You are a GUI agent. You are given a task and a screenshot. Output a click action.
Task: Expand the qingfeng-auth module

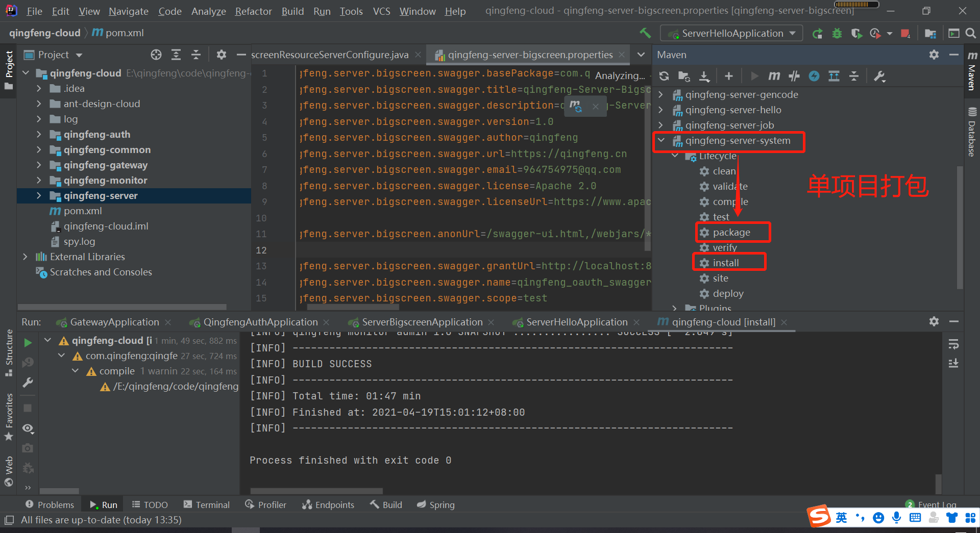[x=39, y=134]
